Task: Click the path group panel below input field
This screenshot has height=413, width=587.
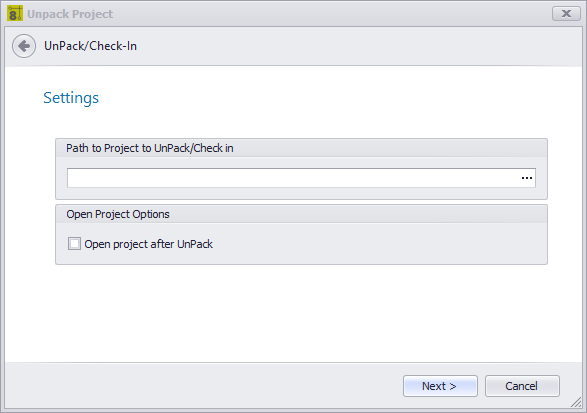Action: [x=301, y=193]
